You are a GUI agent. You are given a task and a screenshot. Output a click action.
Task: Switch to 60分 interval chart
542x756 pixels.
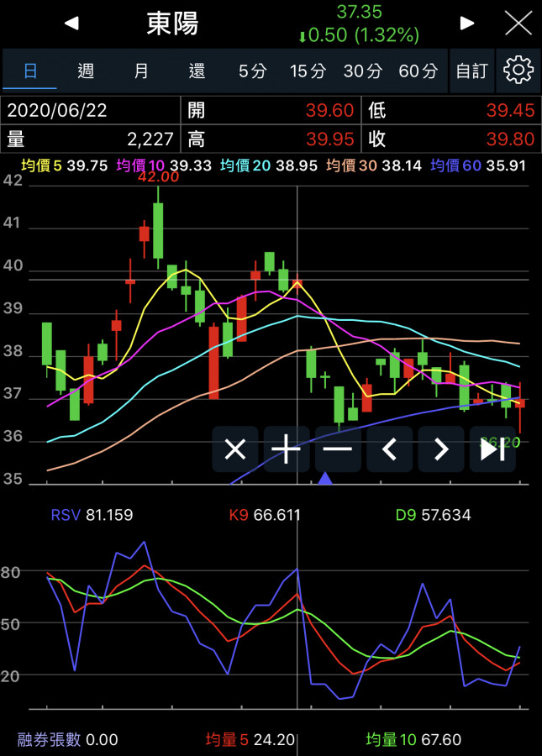tap(418, 71)
